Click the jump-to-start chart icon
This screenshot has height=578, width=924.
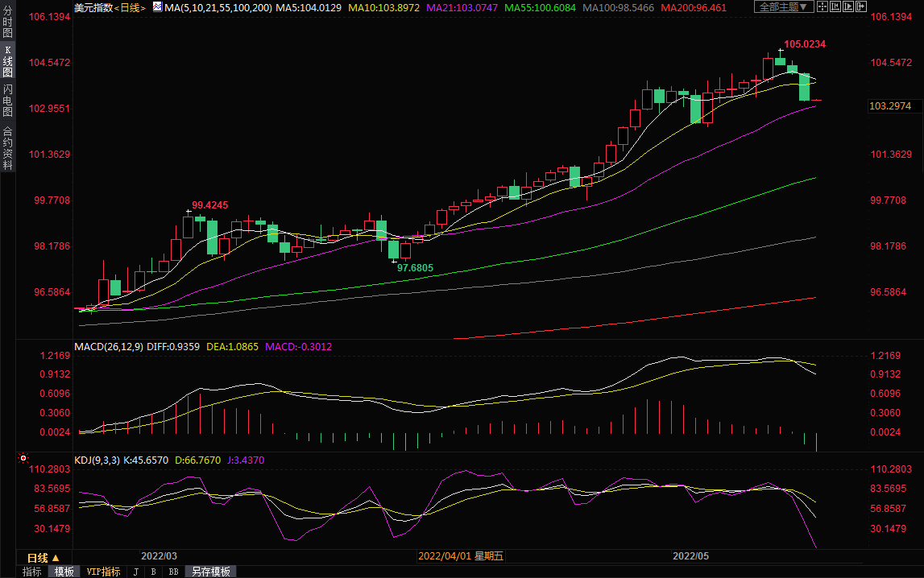coord(834,6)
